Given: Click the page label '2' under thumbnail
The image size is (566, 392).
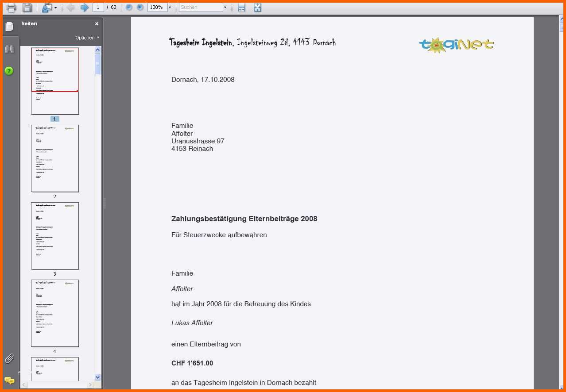Looking at the screenshot, I should [x=55, y=196].
